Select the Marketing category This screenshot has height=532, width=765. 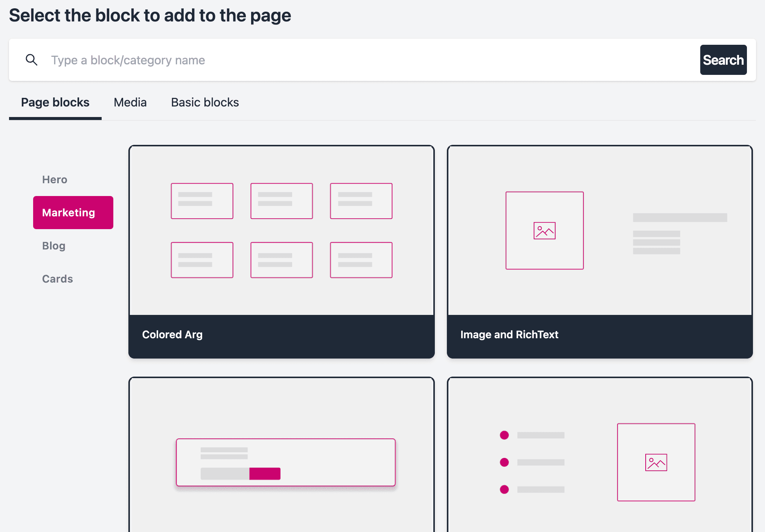pyautogui.click(x=73, y=213)
